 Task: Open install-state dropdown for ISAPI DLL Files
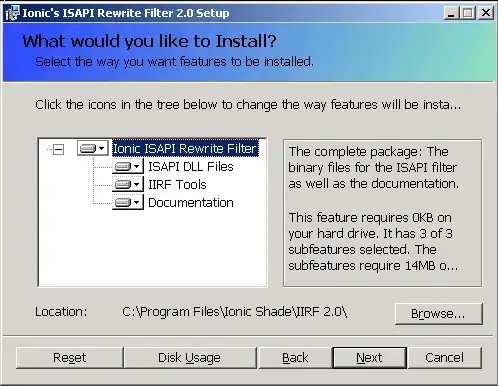point(128,166)
